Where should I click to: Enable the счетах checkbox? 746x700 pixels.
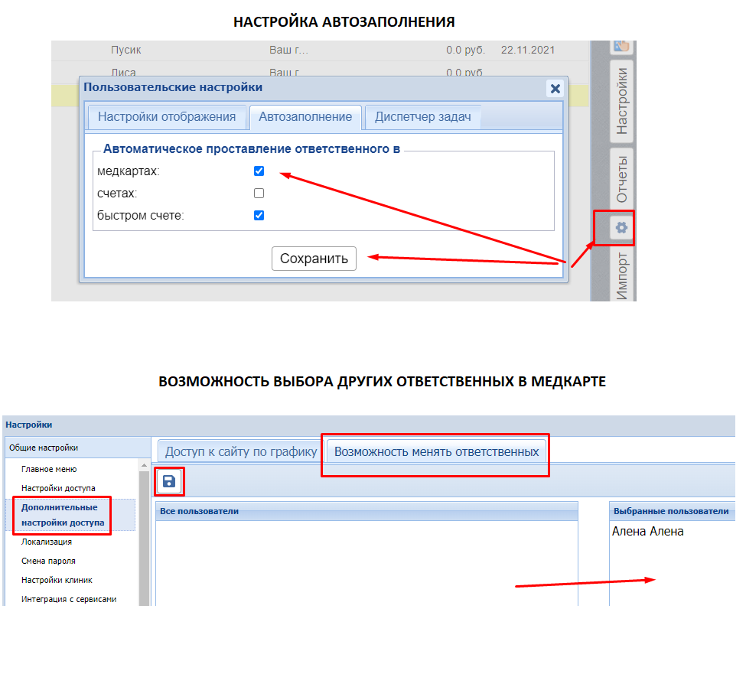259,193
